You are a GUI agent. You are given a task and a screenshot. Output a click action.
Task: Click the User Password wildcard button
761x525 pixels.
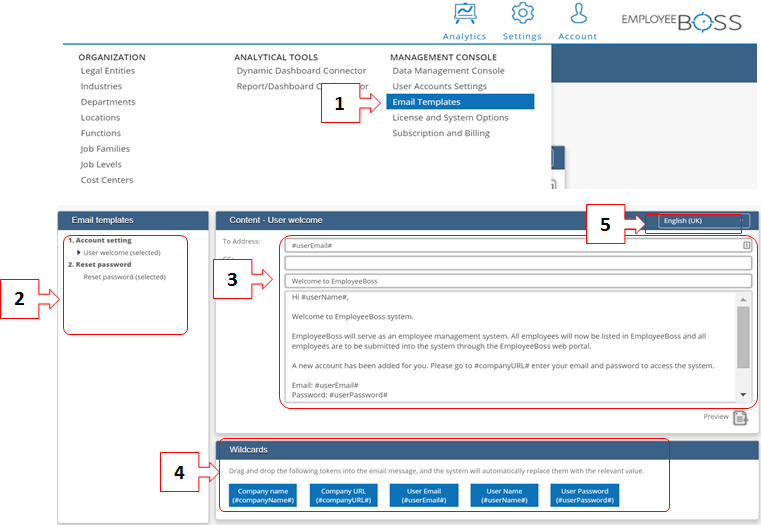click(584, 495)
